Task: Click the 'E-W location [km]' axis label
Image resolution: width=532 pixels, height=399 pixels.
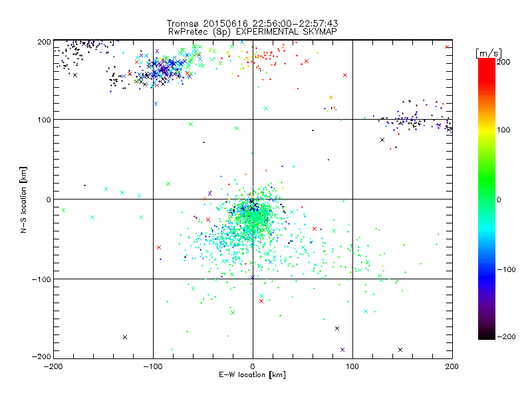Action: point(253,375)
